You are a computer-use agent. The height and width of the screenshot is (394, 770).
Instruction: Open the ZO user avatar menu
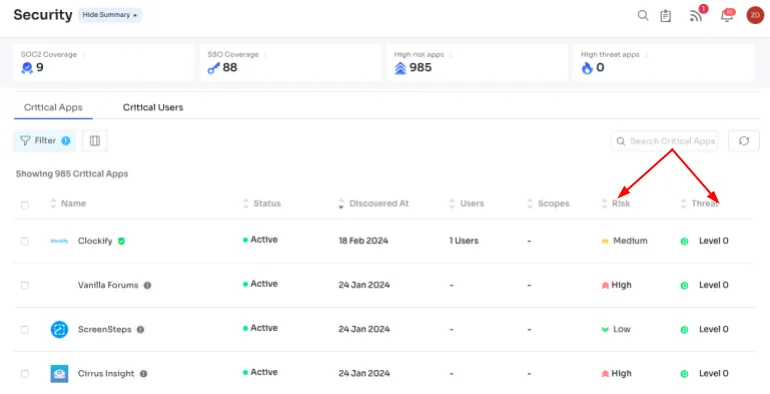(755, 15)
